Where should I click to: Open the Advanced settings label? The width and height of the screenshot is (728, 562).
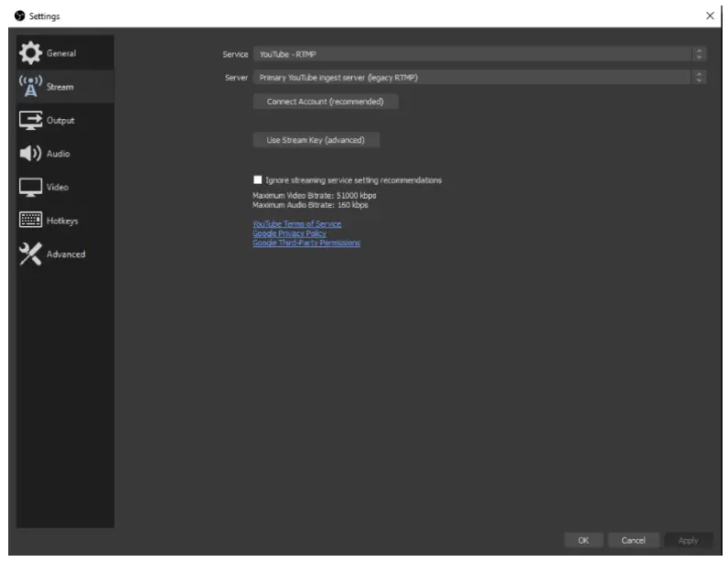point(66,254)
